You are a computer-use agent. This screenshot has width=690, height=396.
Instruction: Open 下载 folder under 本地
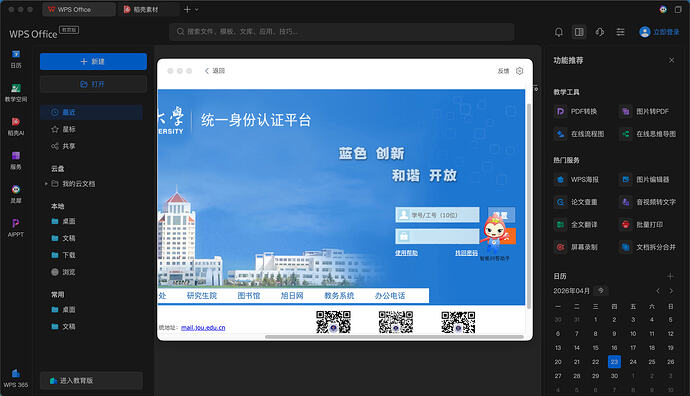[63, 255]
